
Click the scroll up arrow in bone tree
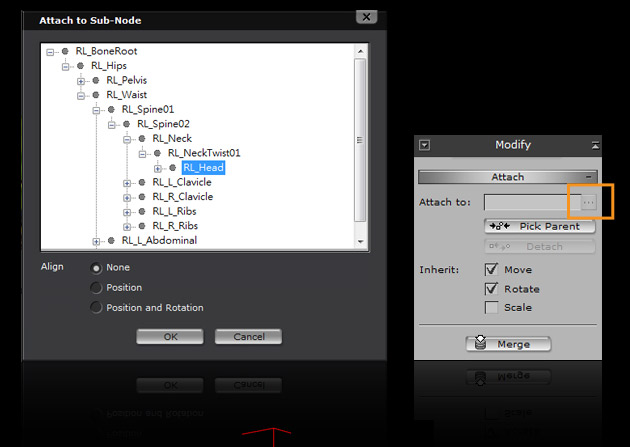tap(360, 50)
